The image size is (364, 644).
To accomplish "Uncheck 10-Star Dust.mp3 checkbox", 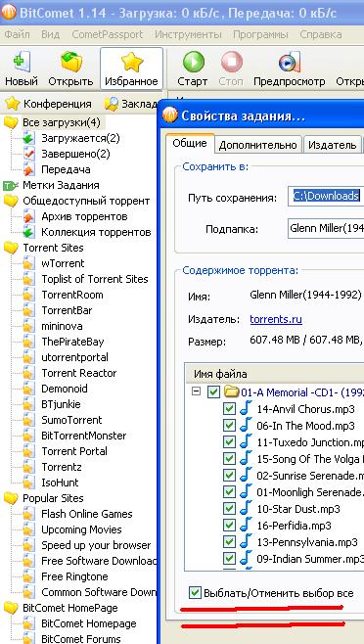I will tap(229, 509).
